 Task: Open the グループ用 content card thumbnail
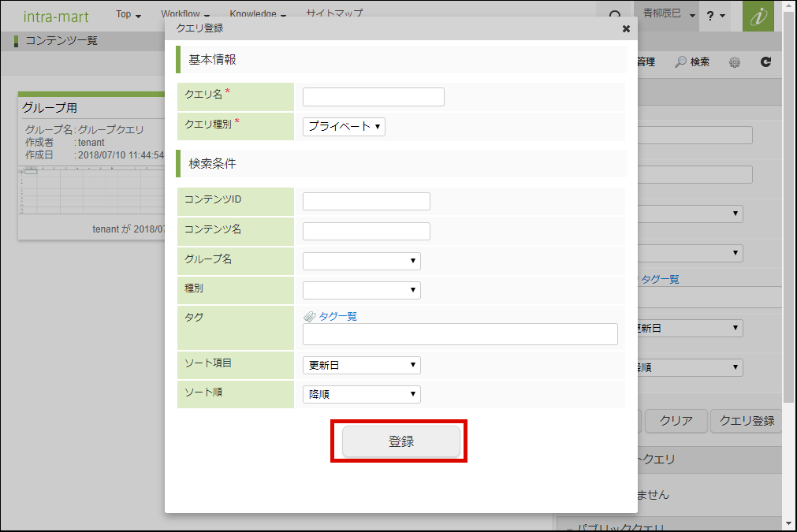91,190
